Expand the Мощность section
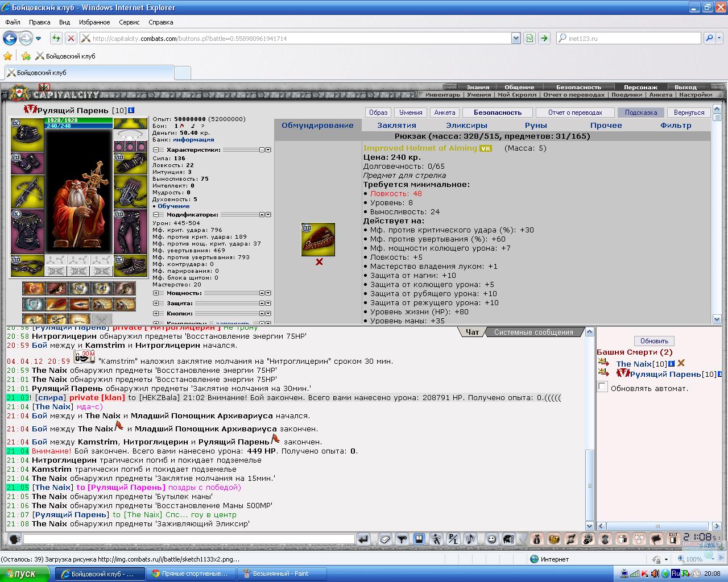Image resolution: width=728 pixels, height=582 pixels. (156, 293)
